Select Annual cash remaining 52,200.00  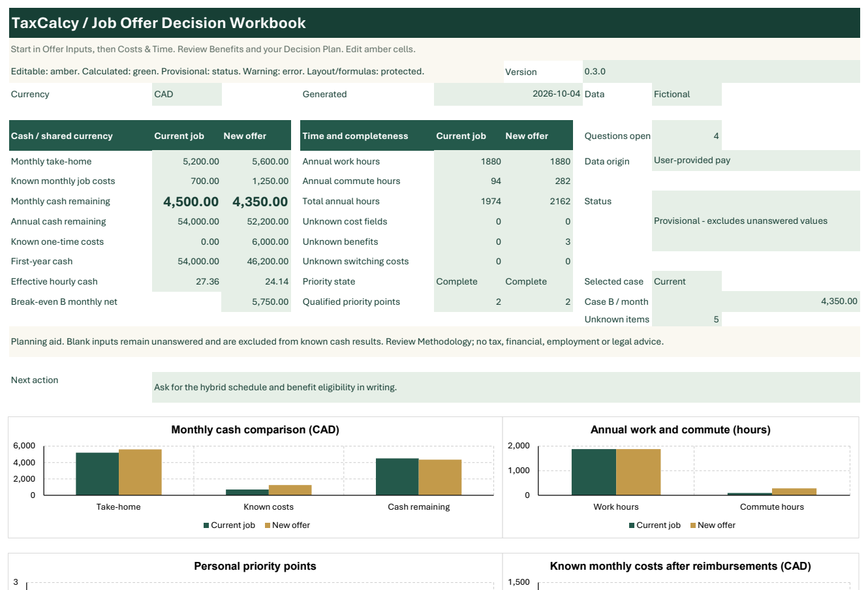point(256,221)
